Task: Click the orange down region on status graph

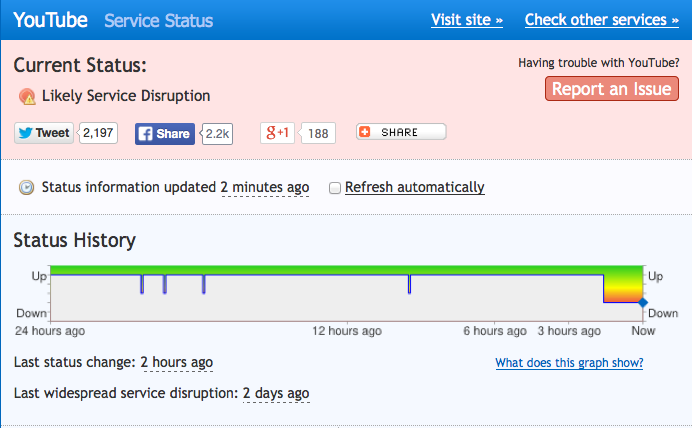Action: [623, 291]
